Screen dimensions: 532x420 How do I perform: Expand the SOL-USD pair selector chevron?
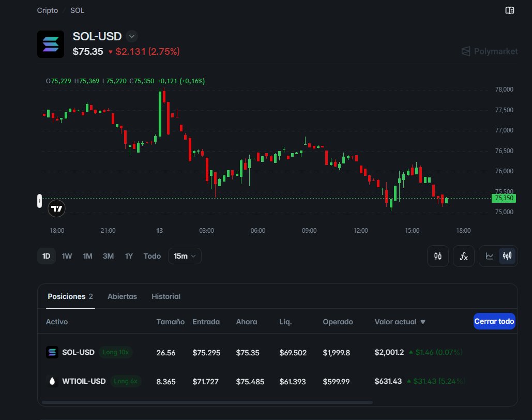point(132,36)
